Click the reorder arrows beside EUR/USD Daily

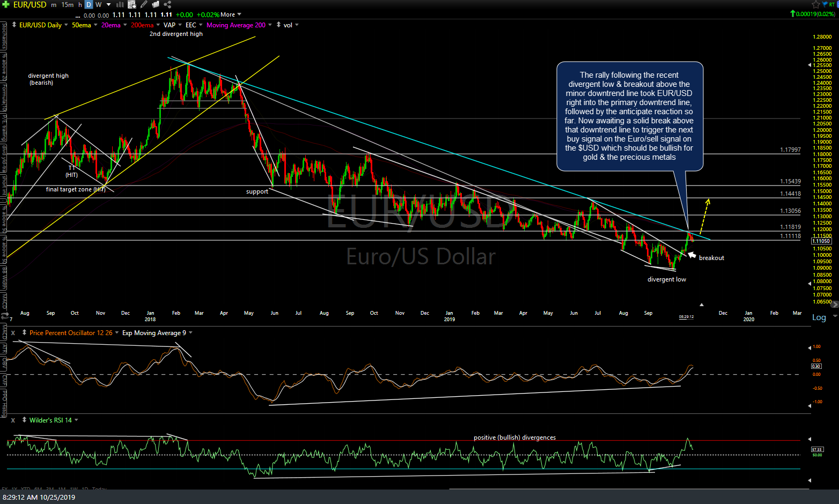click(14, 25)
